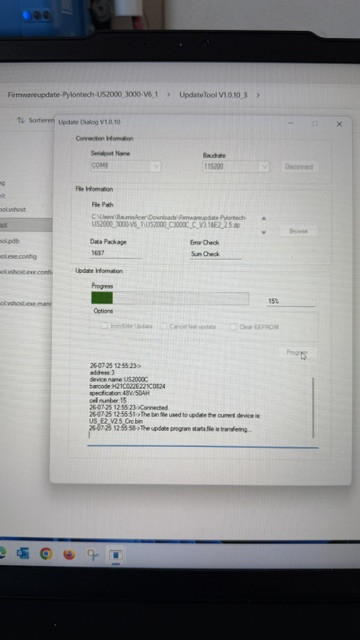Click the file path scroll-down arrow
This screenshot has height=640, width=360.
click(x=264, y=232)
